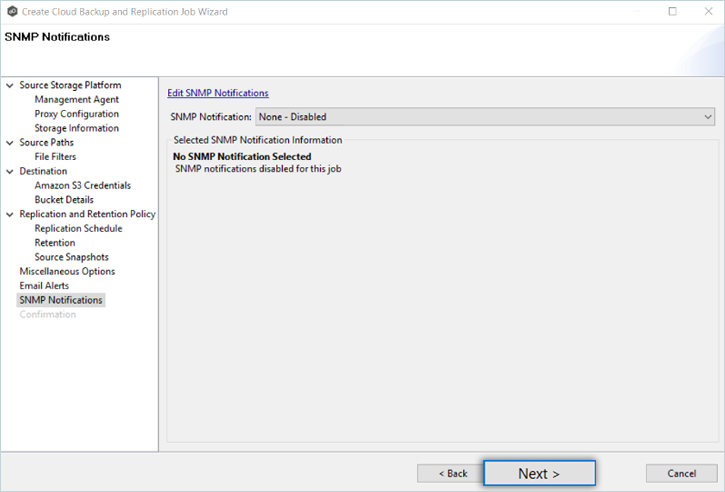Collapse the Source Storage Platform tree node
Screen dimensions: 725x492
tap(10, 86)
